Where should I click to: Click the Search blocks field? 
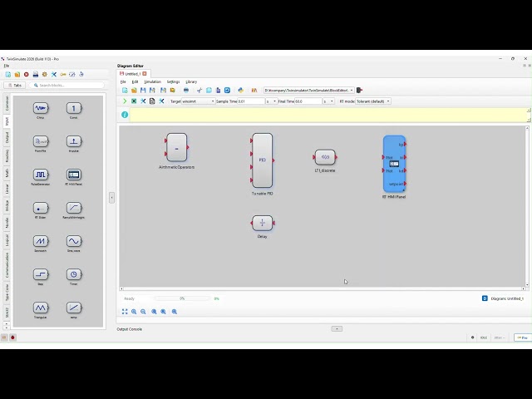(x=66, y=85)
